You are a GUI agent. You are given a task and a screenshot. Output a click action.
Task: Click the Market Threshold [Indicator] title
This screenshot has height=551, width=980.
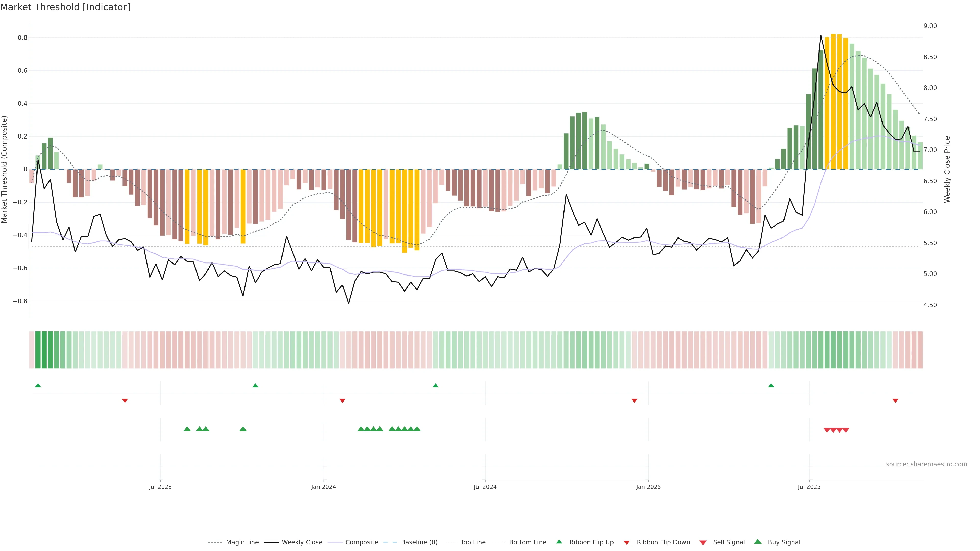pos(65,7)
